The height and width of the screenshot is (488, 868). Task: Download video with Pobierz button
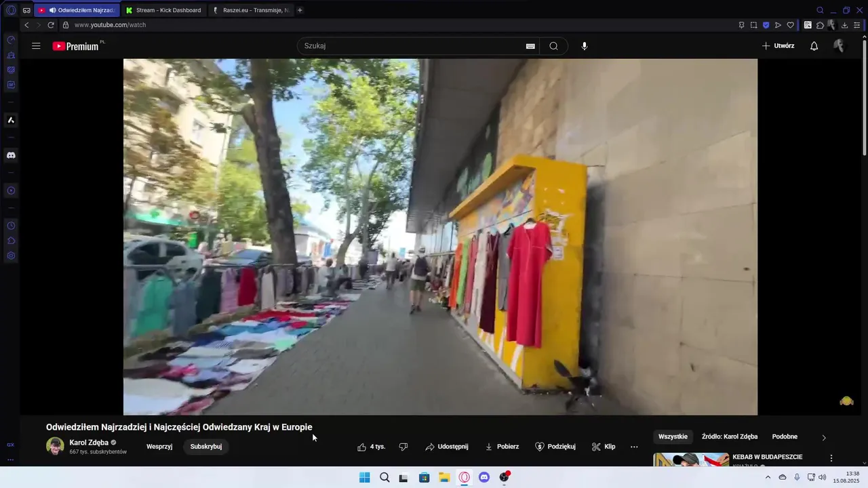[502, 447]
